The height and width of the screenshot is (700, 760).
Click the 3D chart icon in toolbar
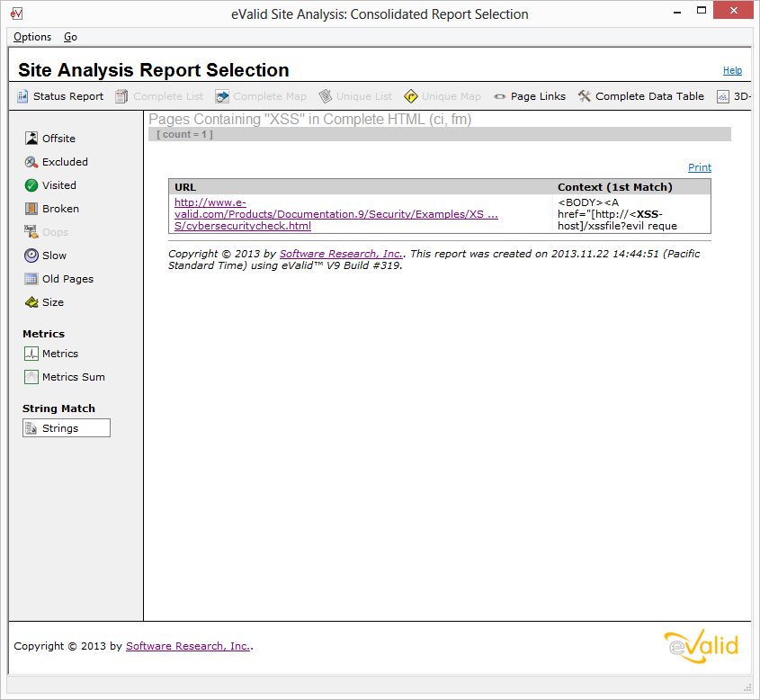723,96
